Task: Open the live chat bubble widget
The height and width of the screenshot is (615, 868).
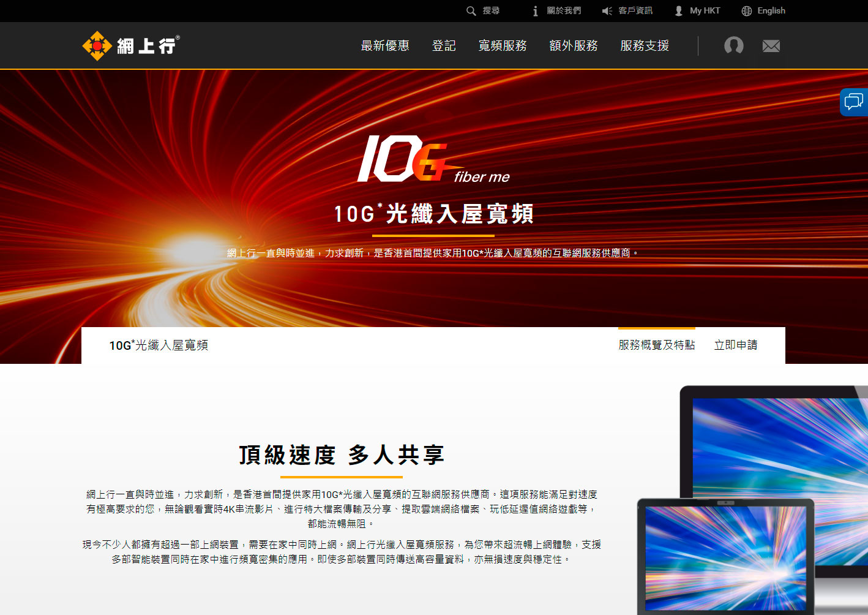Action: pyautogui.click(x=854, y=102)
